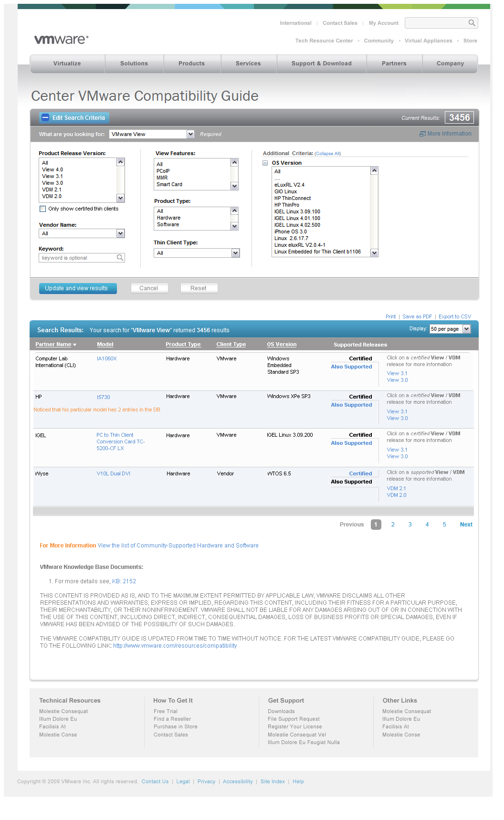This screenshot has width=504, height=820.
Task: Open the Products menu
Action: 191,63
